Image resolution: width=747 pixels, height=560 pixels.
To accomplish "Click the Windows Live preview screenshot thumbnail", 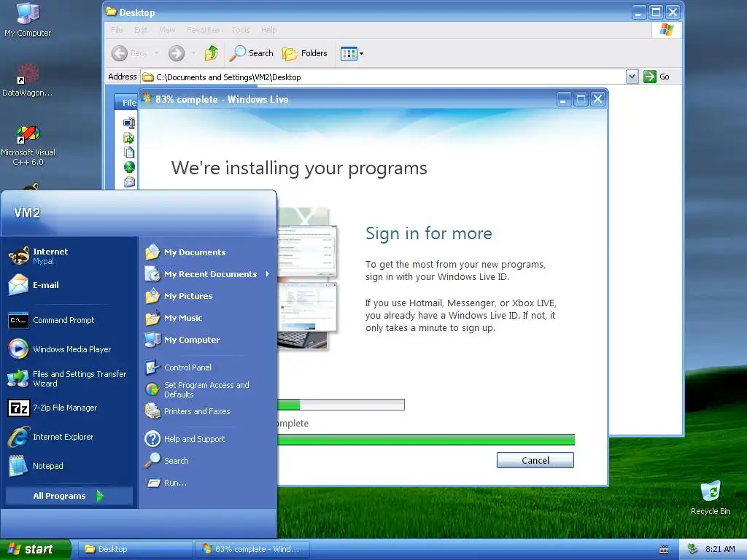I will (x=307, y=279).
